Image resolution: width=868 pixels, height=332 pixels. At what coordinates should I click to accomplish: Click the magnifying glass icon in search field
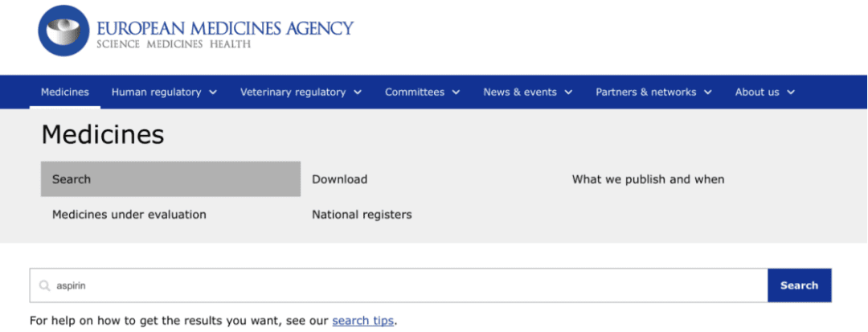tap(44, 285)
